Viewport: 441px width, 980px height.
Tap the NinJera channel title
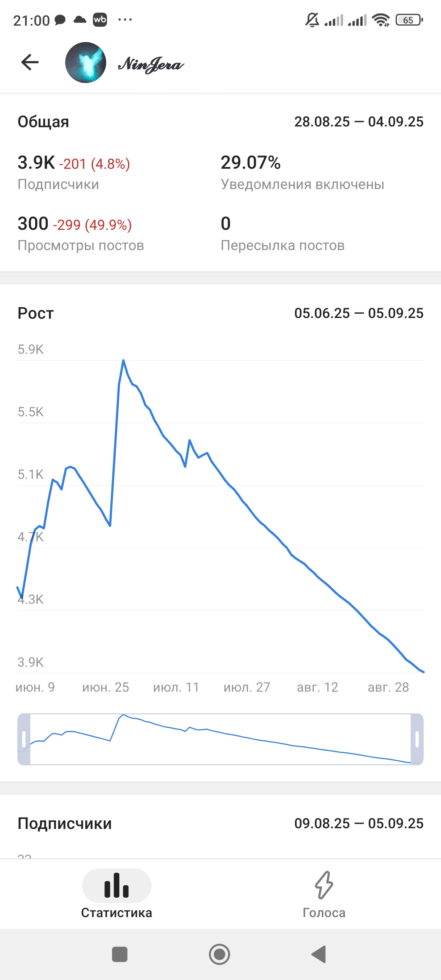(151, 64)
